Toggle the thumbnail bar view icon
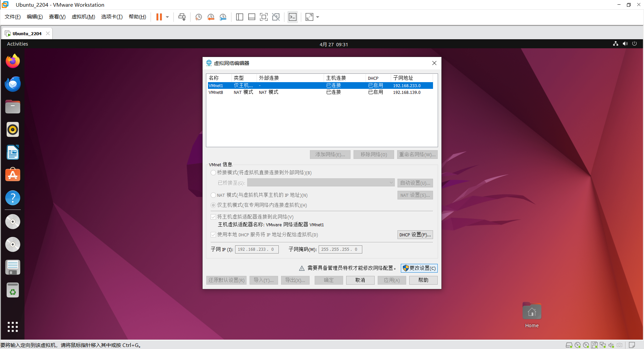The image size is (644, 349). [252, 17]
